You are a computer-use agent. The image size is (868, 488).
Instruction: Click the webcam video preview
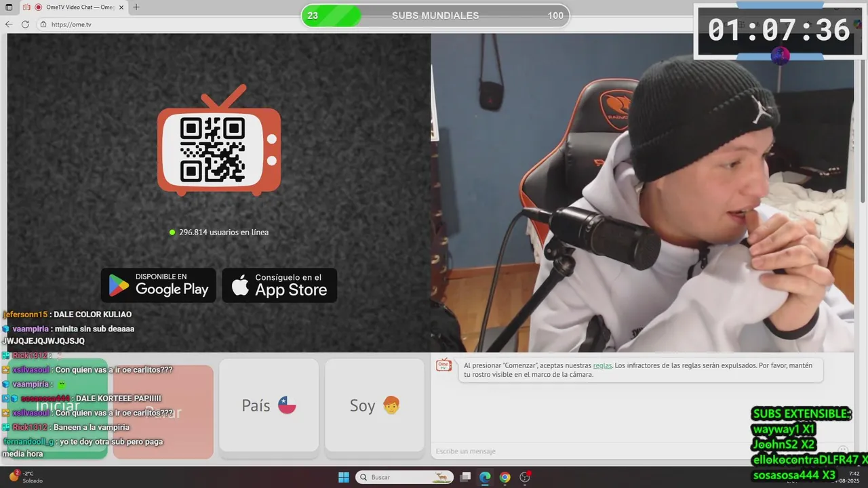tap(642, 192)
